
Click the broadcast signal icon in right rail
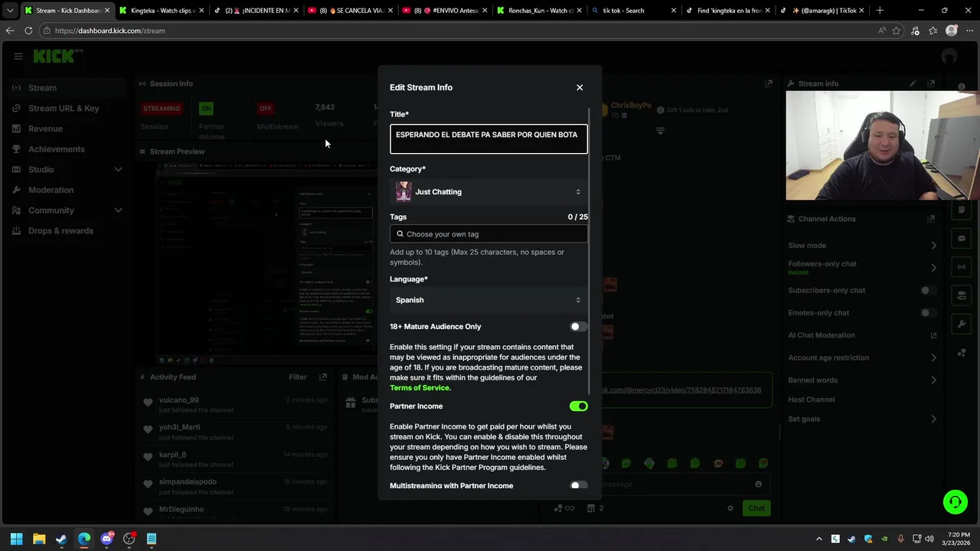pyautogui.click(x=962, y=267)
